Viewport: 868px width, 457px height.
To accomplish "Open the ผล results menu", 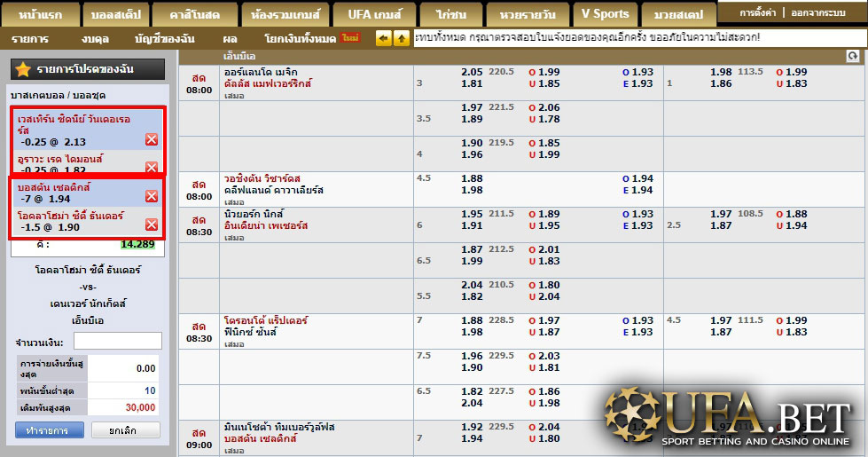I will coord(230,39).
